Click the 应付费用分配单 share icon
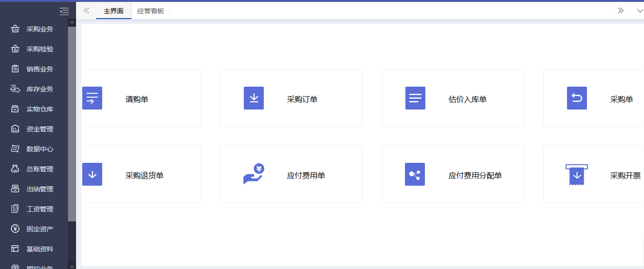The image size is (644, 269). point(415,174)
